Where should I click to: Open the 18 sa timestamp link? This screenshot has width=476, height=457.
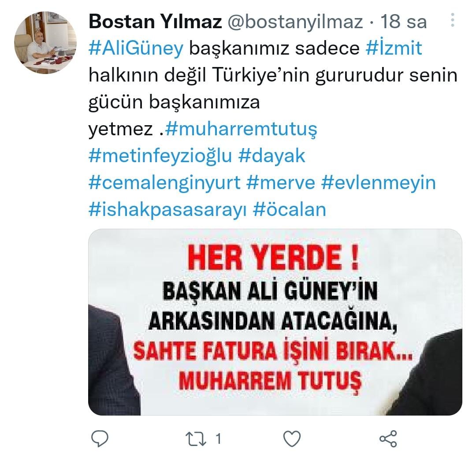[x=404, y=22]
